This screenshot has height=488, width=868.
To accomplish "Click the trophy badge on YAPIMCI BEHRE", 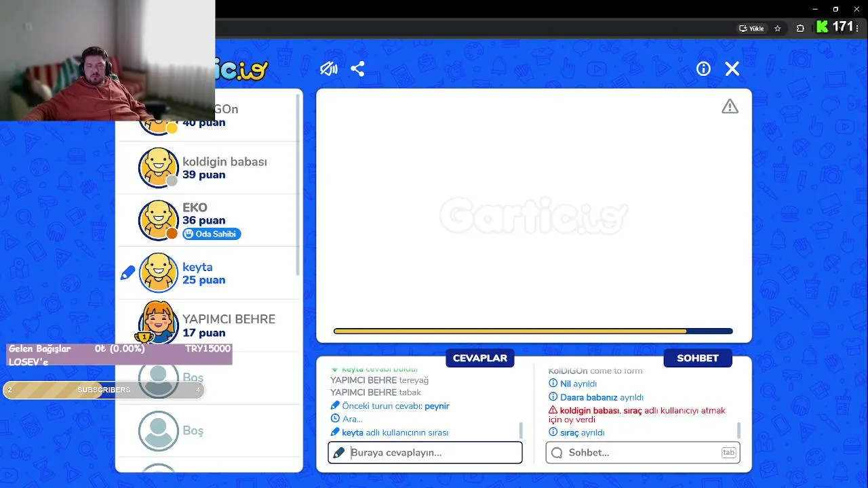I will pos(144,337).
